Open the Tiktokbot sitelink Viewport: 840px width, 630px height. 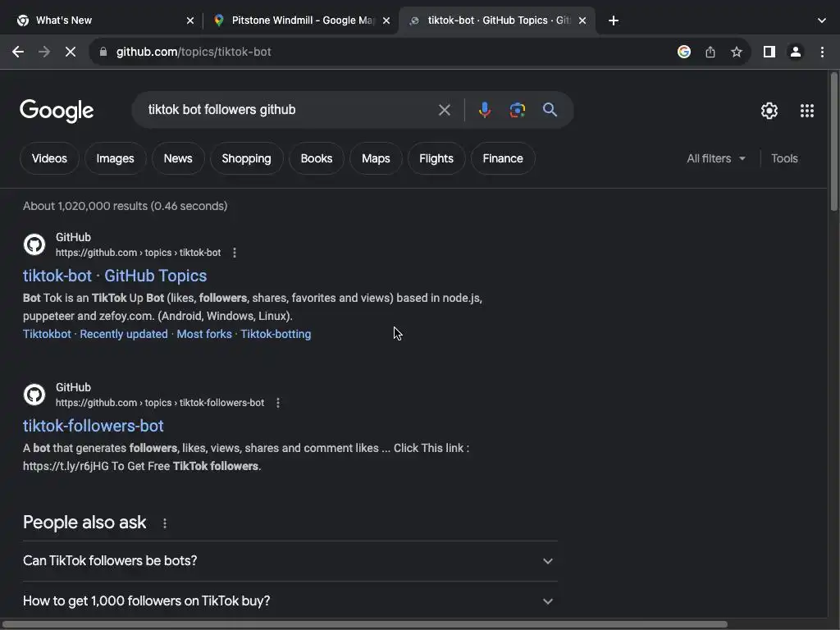point(47,334)
